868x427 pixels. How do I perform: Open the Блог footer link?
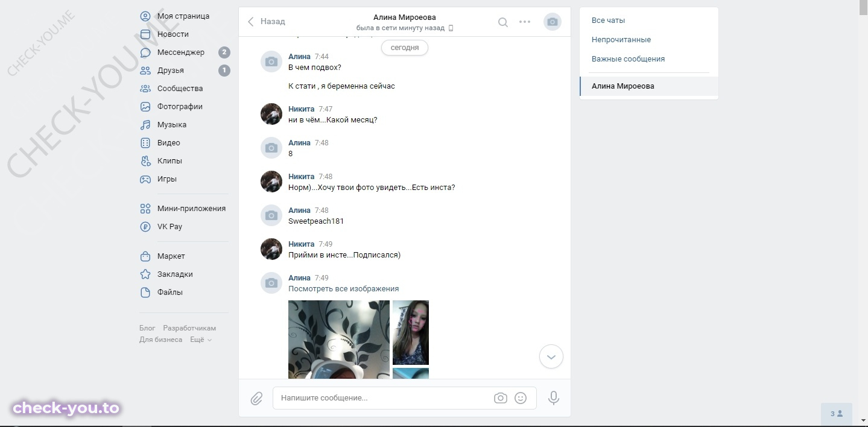click(x=147, y=328)
